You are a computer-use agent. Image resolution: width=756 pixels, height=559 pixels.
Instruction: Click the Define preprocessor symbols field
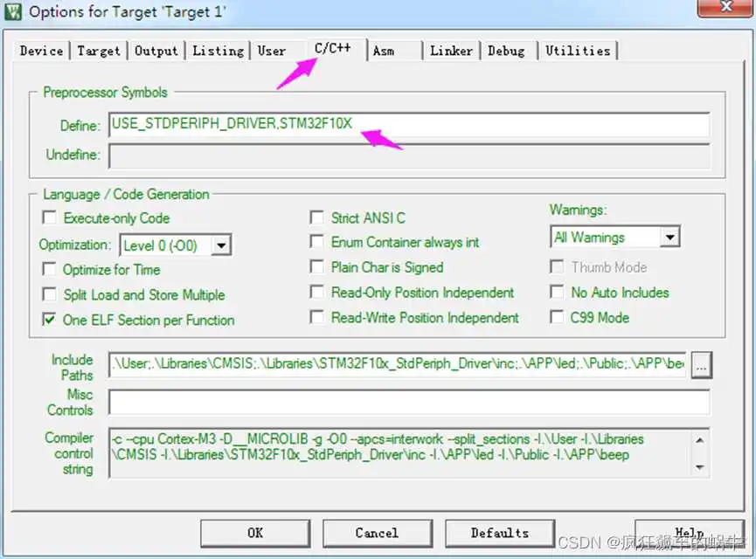click(x=408, y=125)
